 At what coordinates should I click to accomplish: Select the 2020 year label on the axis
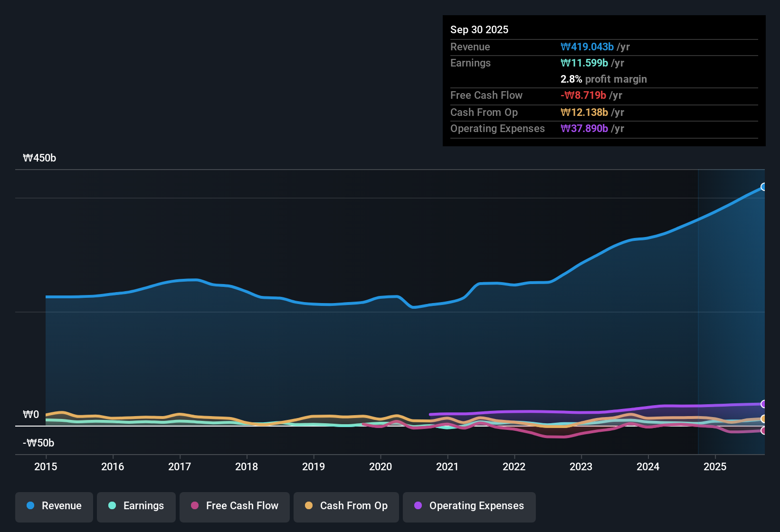coord(380,467)
